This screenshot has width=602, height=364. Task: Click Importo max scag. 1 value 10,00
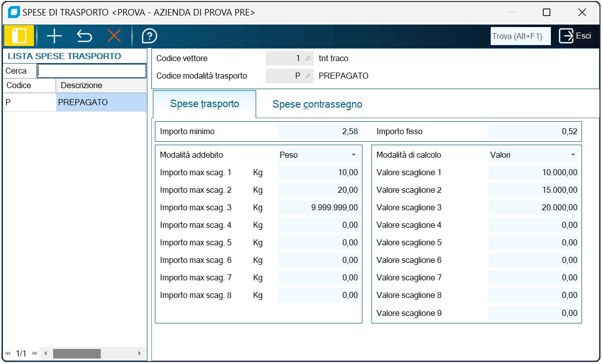tap(318, 173)
